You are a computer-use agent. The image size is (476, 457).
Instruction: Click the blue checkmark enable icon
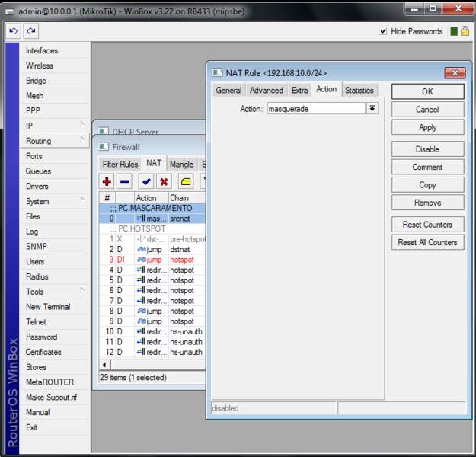coord(146,181)
